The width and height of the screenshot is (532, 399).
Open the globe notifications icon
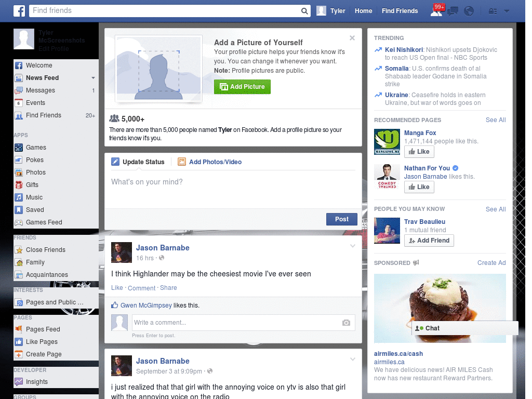[x=469, y=11]
